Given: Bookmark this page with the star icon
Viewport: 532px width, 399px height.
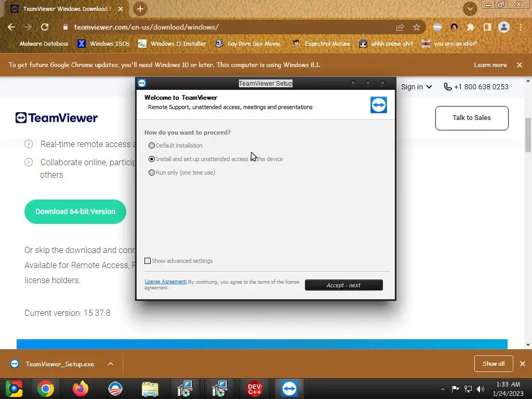Looking at the screenshot, I should [417, 27].
